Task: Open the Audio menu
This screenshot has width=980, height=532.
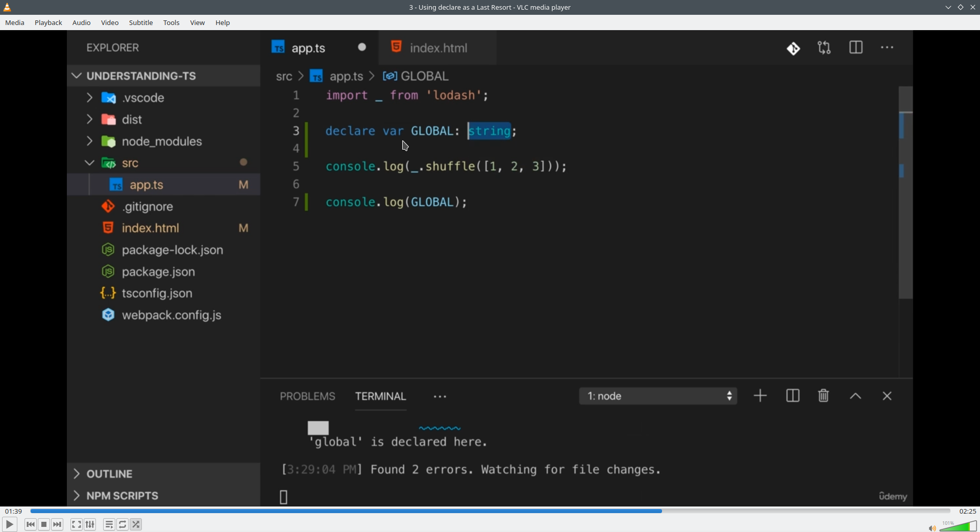Action: click(82, 23)
